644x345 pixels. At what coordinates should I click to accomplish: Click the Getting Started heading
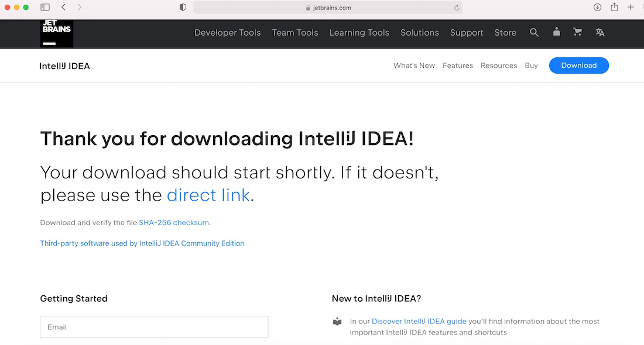pyautogui.click(x=74, y=299)
